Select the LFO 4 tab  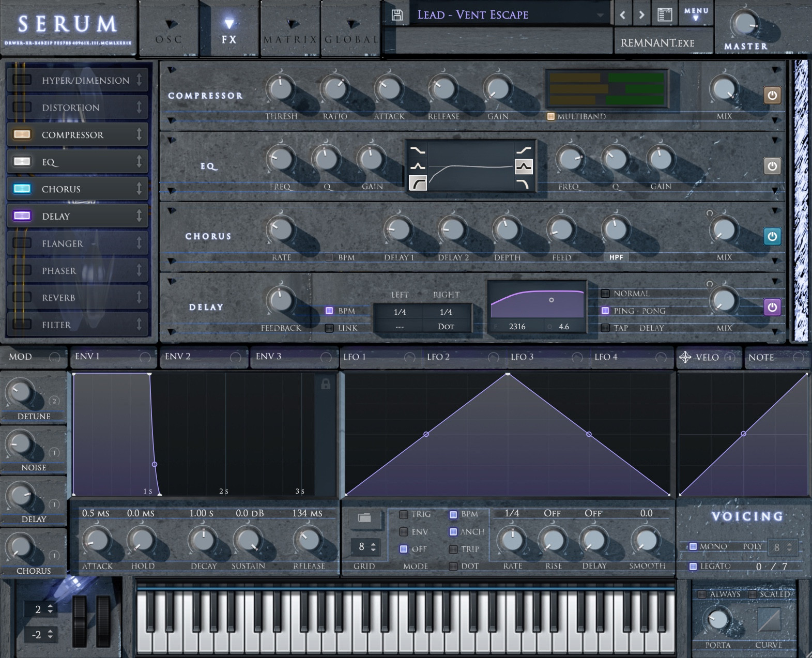631,357
